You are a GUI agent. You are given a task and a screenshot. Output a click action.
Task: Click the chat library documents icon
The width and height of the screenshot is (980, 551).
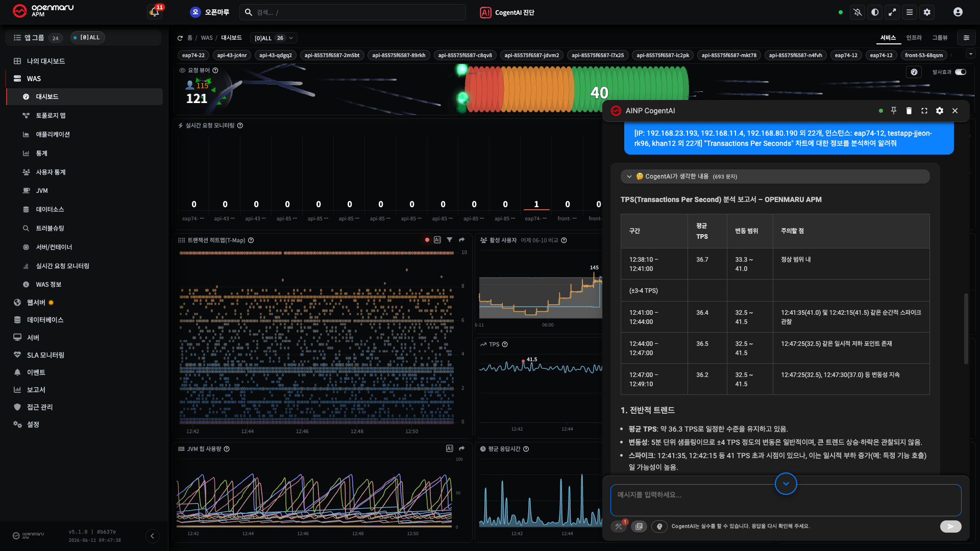tap(639, 527)
